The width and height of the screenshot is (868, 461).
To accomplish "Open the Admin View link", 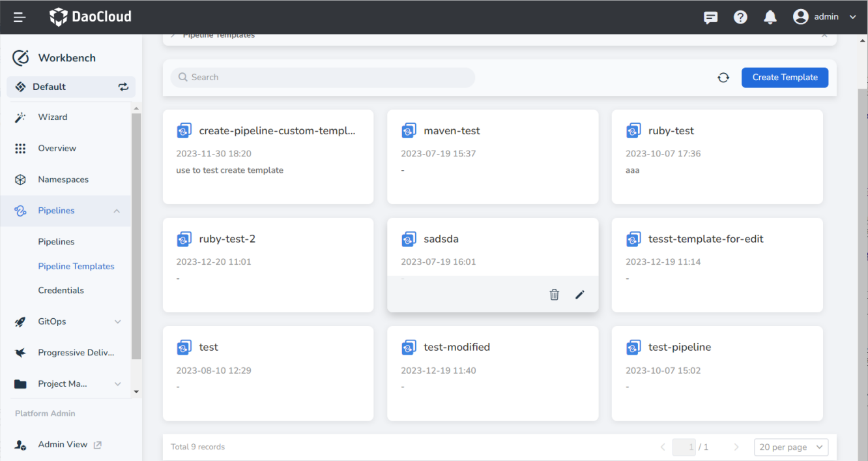I will tap(63, 445).
